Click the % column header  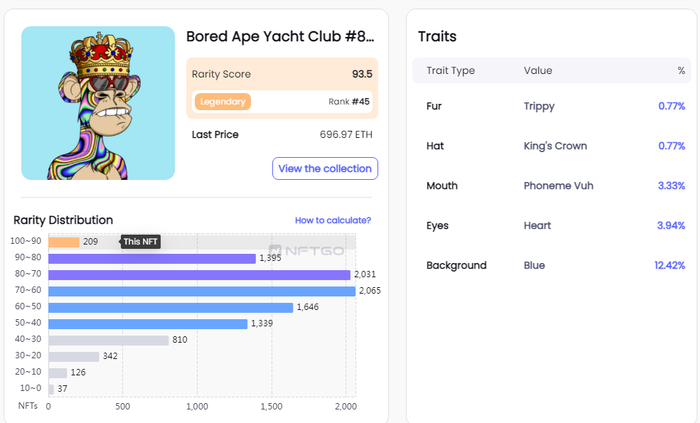pos(681,71)
